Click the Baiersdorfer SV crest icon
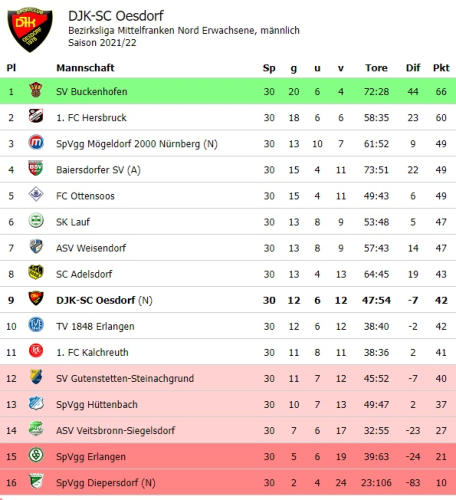 coord(36,168)
